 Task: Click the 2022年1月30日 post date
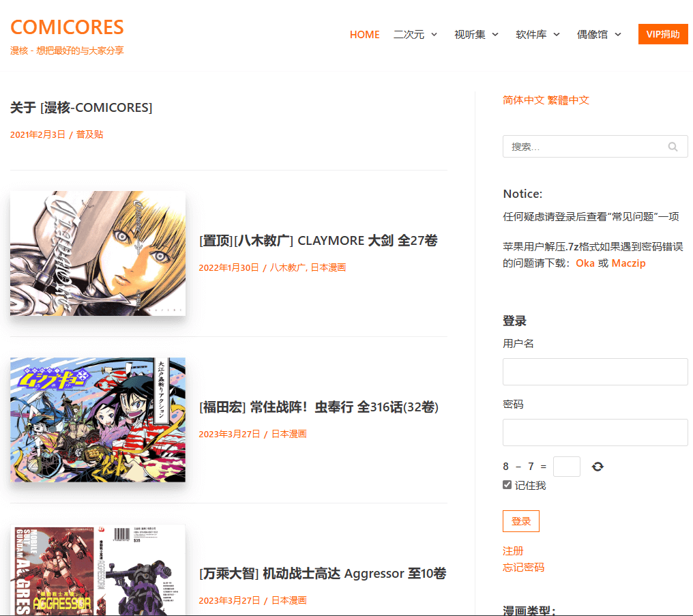click(x=228, y=268)
